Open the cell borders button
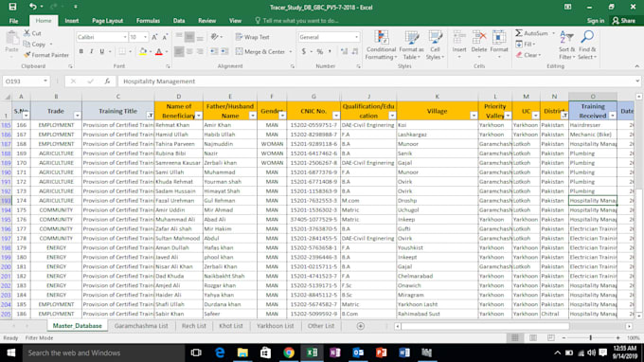 pyautogui.click(x=122, y=51)
